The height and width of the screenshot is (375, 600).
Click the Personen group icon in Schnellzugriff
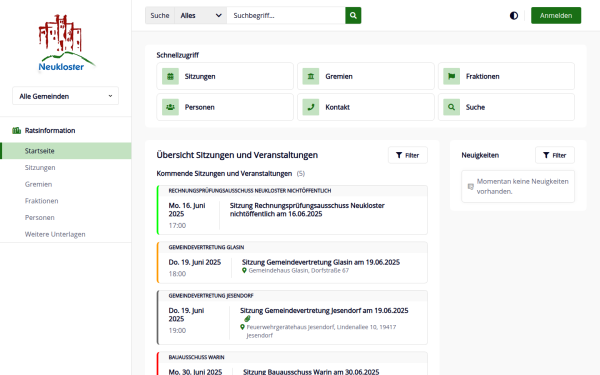[170, 107]
